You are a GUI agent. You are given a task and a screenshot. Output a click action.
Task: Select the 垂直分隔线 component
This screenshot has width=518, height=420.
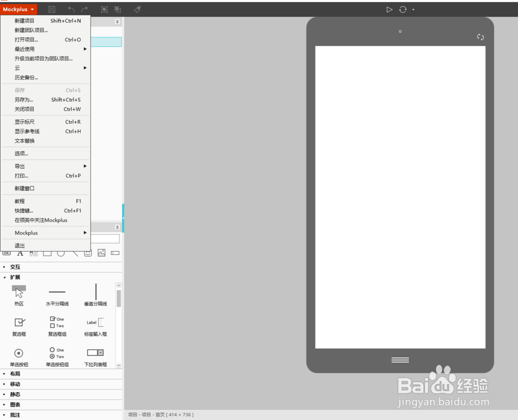click(x=95, y=295)
